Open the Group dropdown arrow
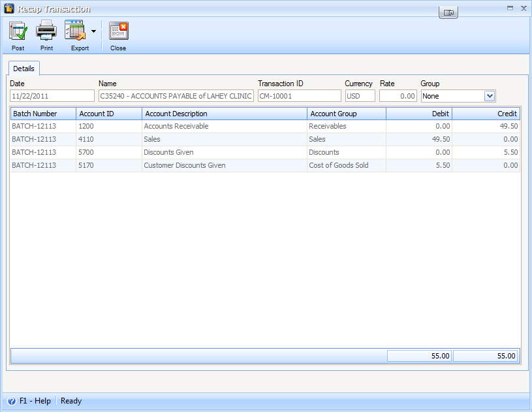 (490, 96)
